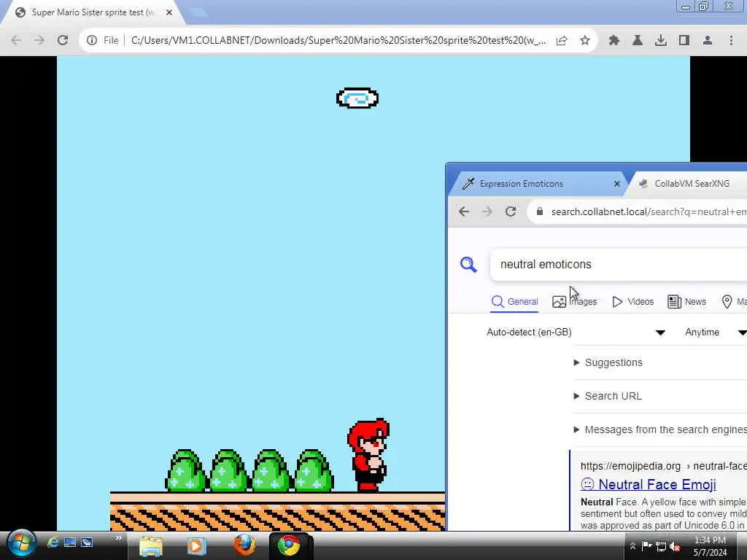This screenshot has width=747, height=560.
Task: Open the Auto-detect (en-GB) language dropdown
Action: tap(576, 332)
